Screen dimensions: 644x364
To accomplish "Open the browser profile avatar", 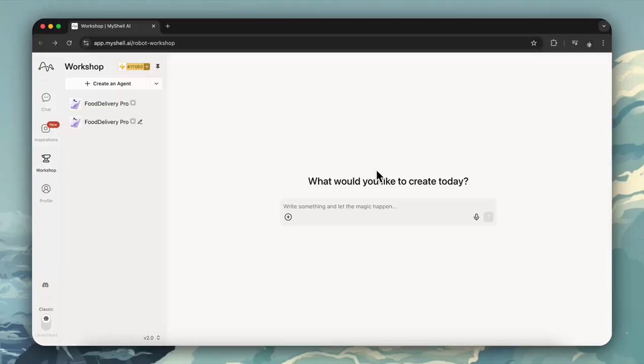I will 589,43.
